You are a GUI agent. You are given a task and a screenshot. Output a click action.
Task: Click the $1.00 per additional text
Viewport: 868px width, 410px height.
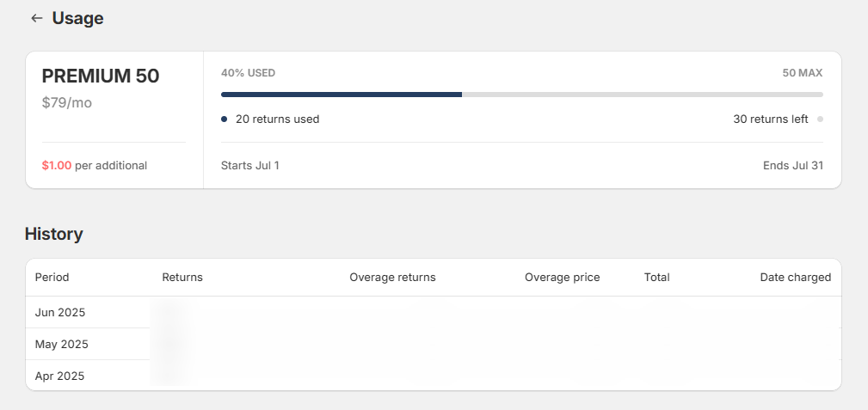[x=95, y=165]
